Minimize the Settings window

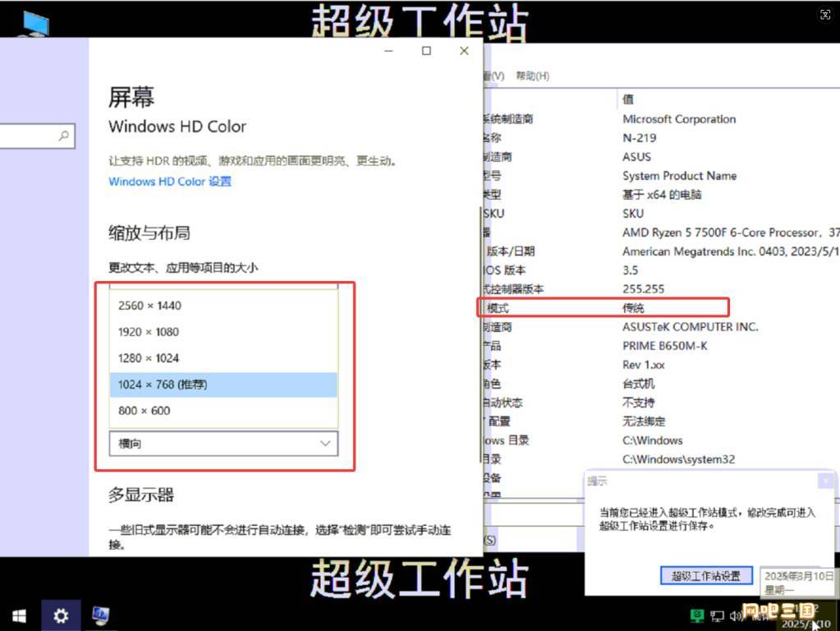point(389,51)
